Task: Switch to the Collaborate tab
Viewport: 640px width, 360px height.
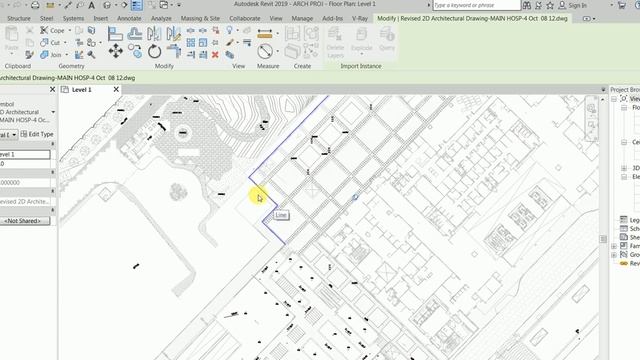Action: [245, 18]
